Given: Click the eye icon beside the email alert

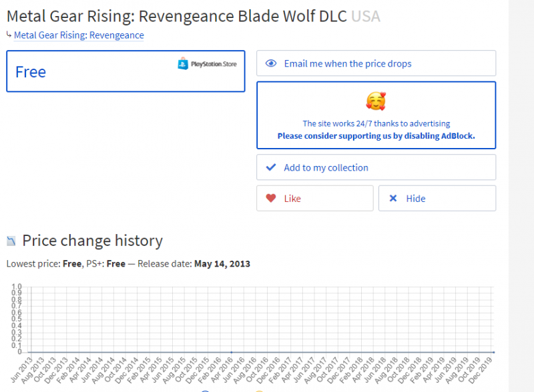Looking at the screenshot, I should pyautogui.click(x=271, y=63).
